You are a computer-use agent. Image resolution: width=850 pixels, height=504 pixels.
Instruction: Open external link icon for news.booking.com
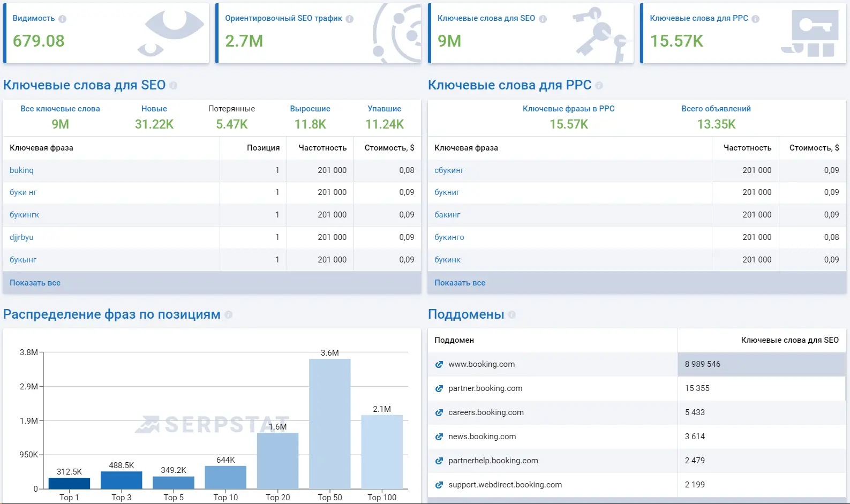[x=439, y=437]
